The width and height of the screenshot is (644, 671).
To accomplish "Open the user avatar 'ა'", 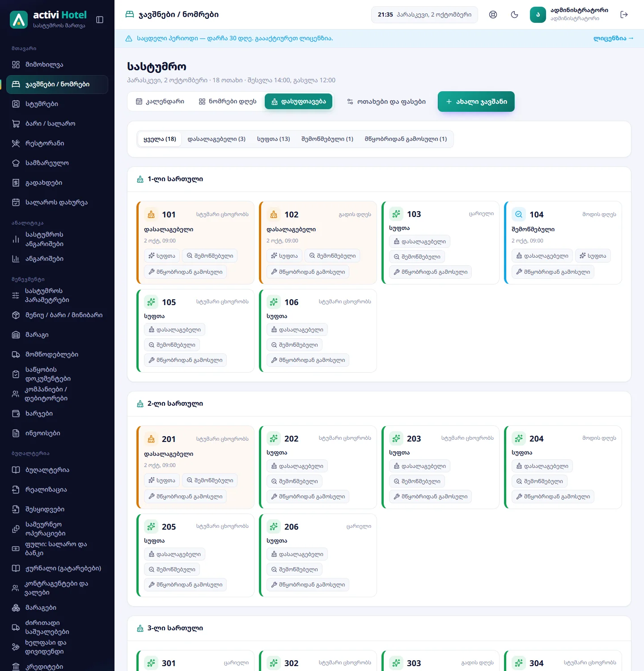I will (538, 15).
